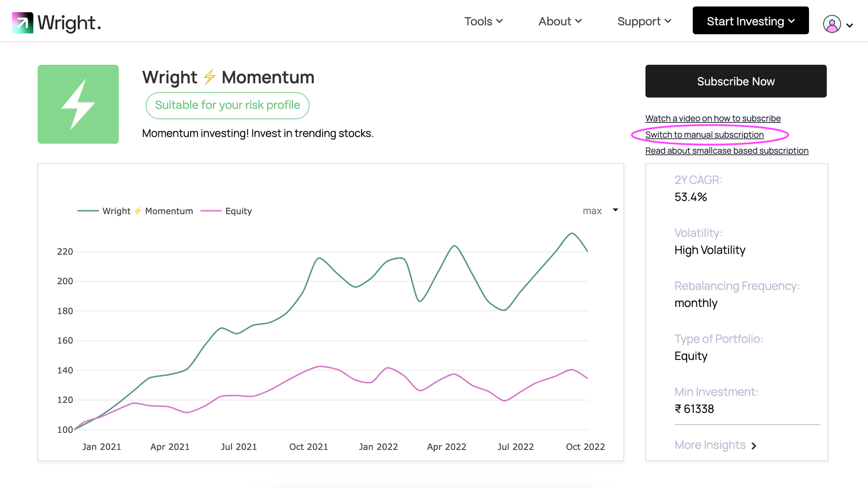868x488 pixels.
Task: Click the Wright logo arrow icon
Action: tap(23, 23)
